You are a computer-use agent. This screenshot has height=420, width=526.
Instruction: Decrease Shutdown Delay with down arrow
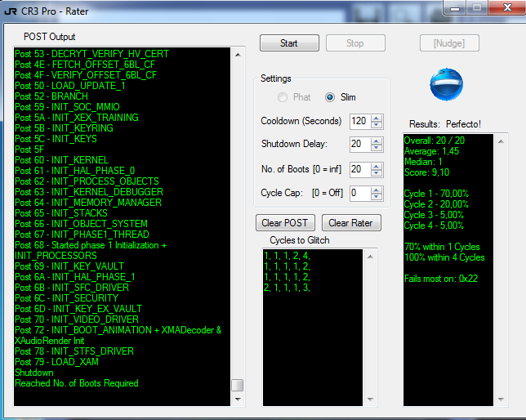click(377, 148)
